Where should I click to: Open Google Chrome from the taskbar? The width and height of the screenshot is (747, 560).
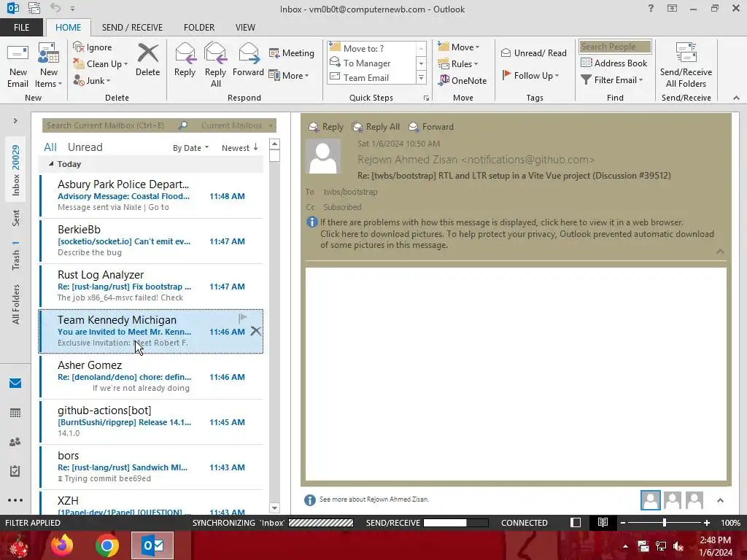tap(107, 545)
